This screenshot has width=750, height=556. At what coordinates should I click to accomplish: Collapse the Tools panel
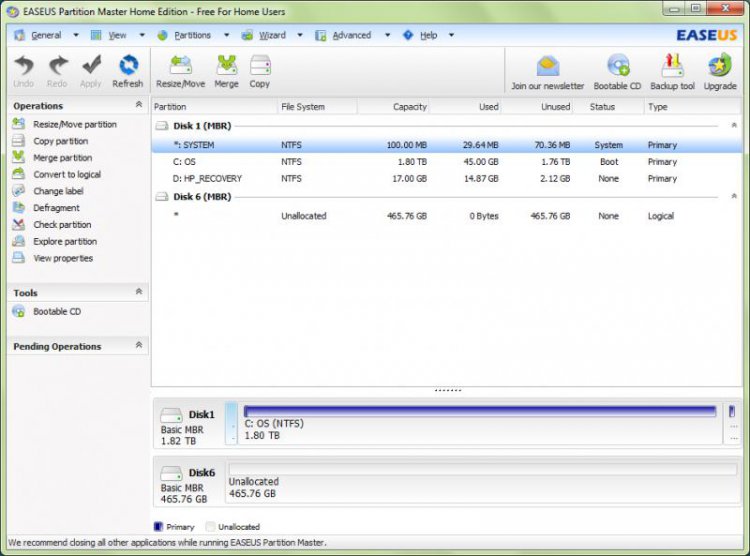pos(139,291)
